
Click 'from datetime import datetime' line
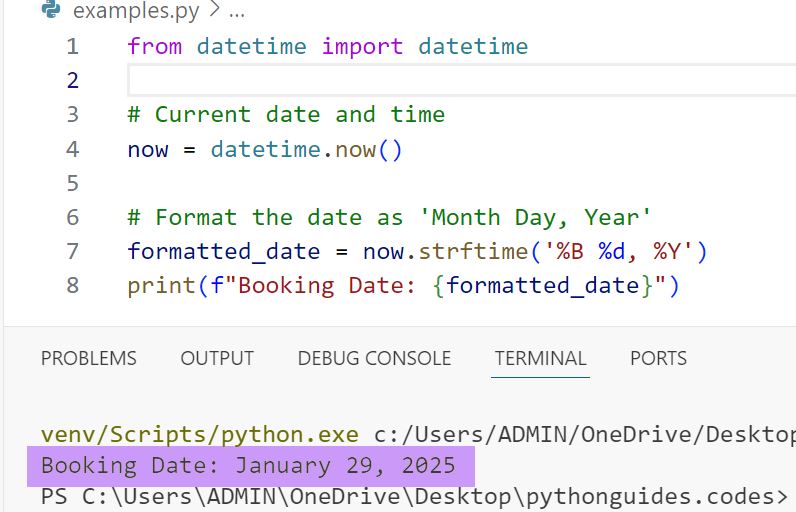pyautogui.click(x=328, y=46)
